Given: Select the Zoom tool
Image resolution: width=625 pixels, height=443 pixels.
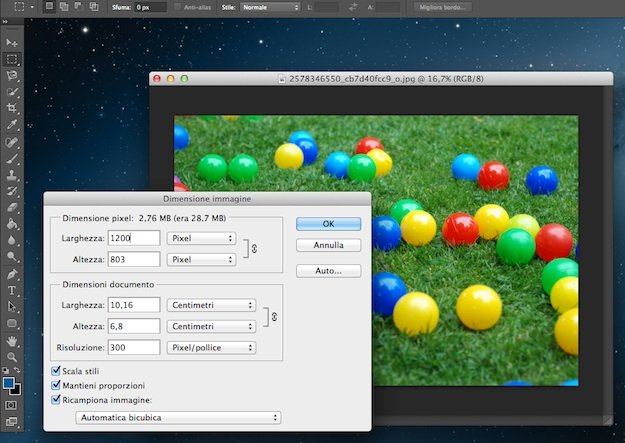Looking at the screenshot, I should (x=12, y=357).
